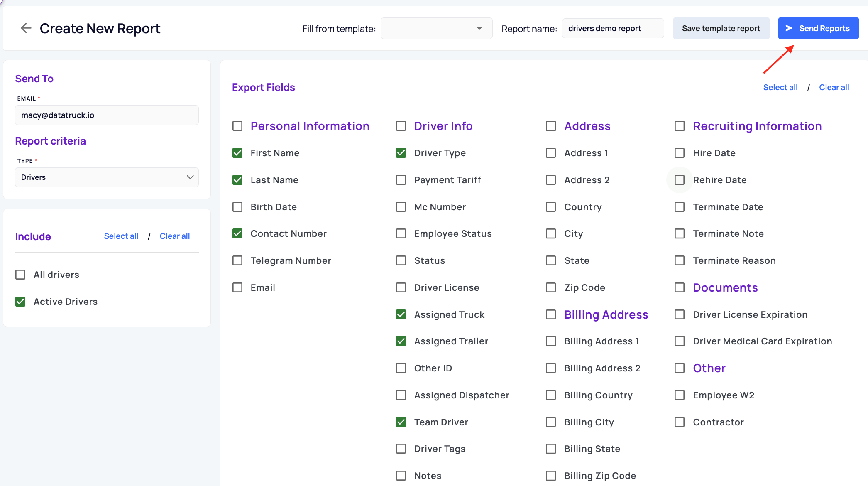Uncheck the First Name checkbox

click(237, 153)
